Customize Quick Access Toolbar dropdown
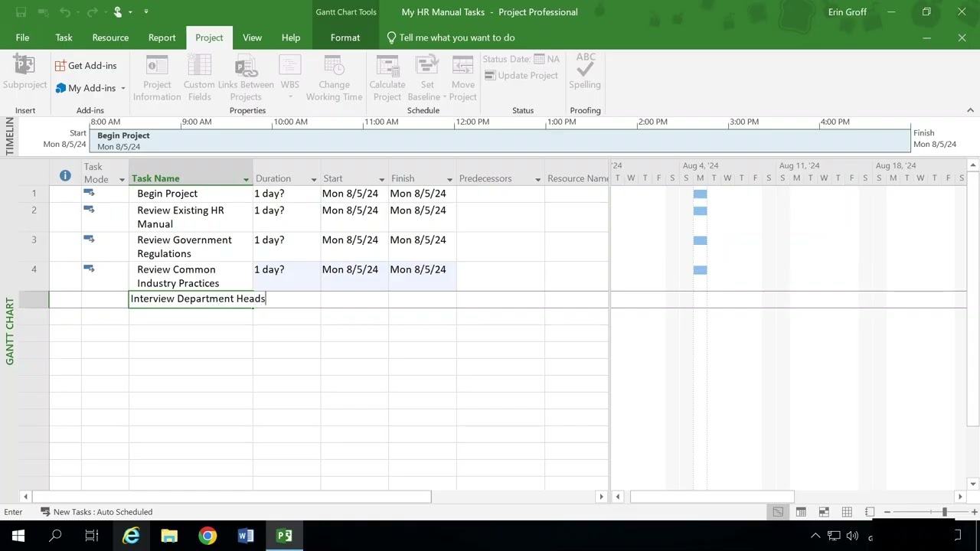Viewport: 980px width, 551px height. pyautogui.click(x=146, y=12)
